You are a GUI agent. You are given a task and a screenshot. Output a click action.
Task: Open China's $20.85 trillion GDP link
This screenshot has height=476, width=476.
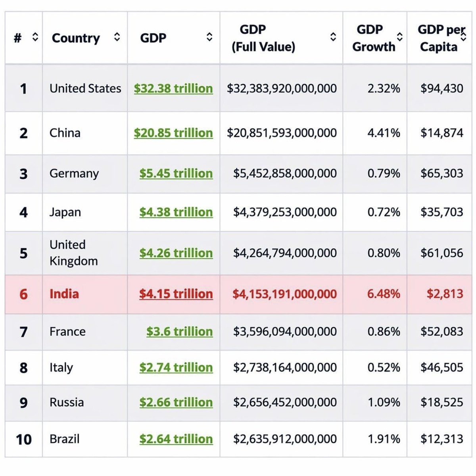click(x=173, y=133)
